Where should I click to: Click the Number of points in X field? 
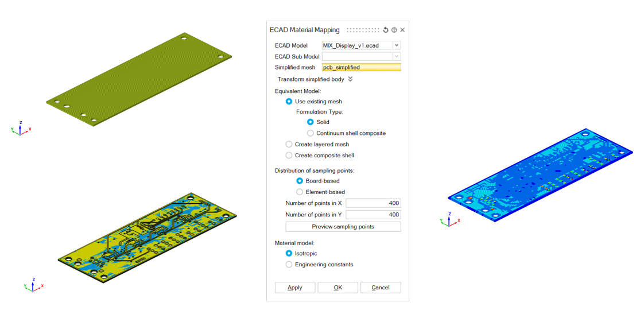[x=373, y=203]
